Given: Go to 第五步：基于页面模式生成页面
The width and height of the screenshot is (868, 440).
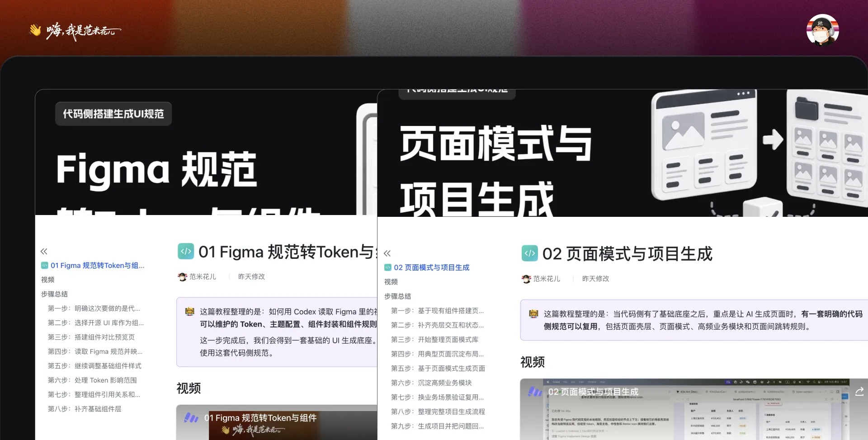Looking at the screenshot, I should tap(438, 369).
